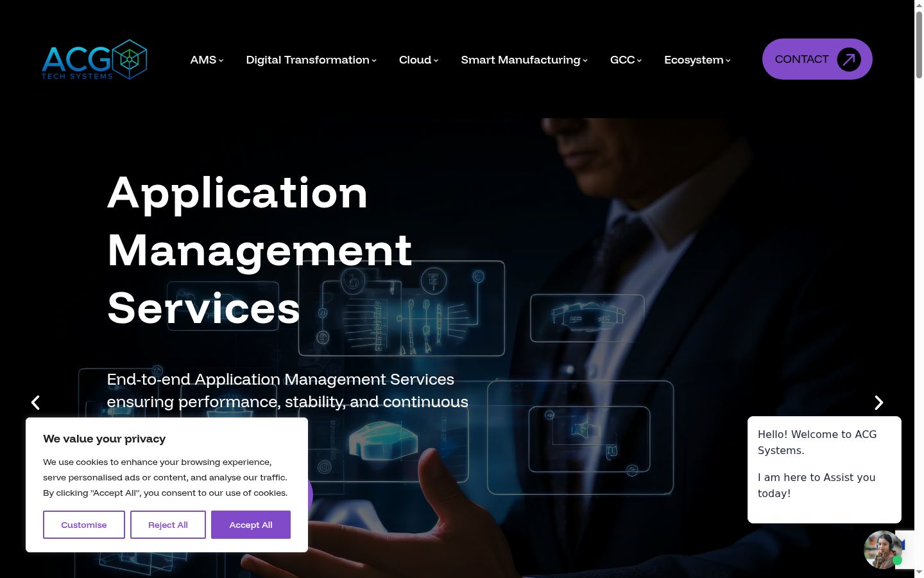Expand the Digital Transformation dropdown chevron
This screenshot has height=578, width=924.
(374, 60)
